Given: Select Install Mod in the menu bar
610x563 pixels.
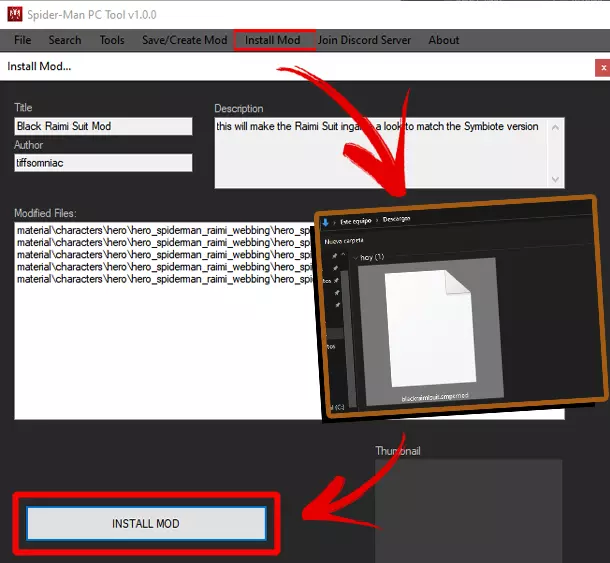Looking at the screenshot, I should [273, 40].
